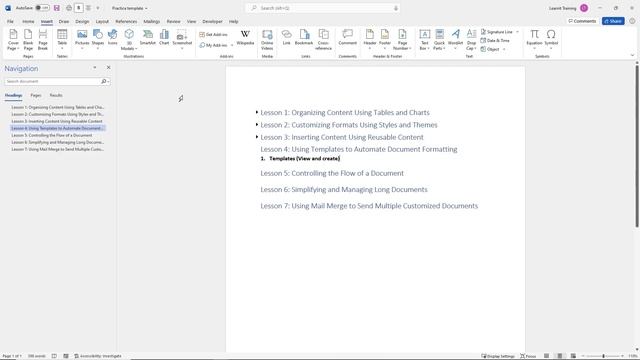Toggle the AutoSave switch

point(42,8)
